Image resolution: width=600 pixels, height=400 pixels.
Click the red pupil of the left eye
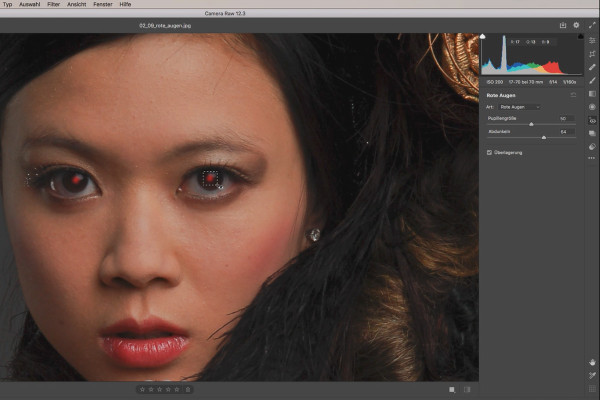(76, 179)
